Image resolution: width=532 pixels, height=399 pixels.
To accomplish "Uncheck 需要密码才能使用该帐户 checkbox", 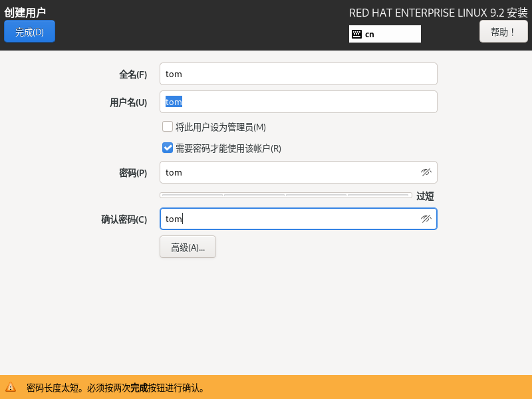I will click(x=168, y=148).
